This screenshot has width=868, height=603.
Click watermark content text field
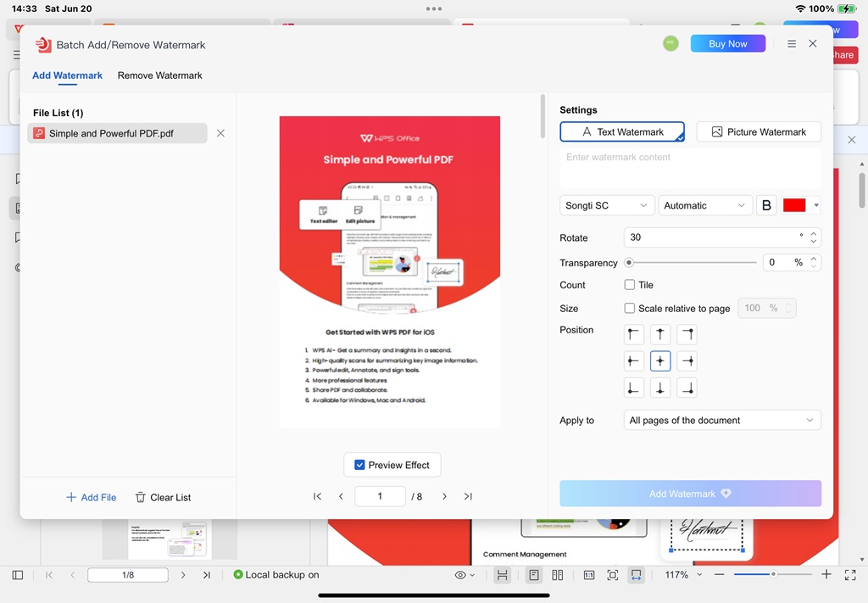(690, 168)
